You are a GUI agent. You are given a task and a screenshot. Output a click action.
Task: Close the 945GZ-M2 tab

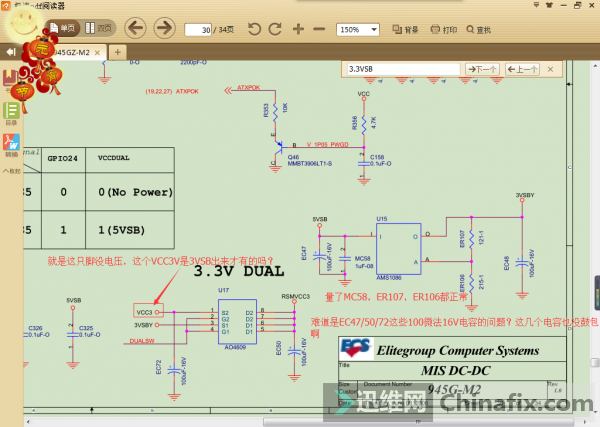(97, 53)
